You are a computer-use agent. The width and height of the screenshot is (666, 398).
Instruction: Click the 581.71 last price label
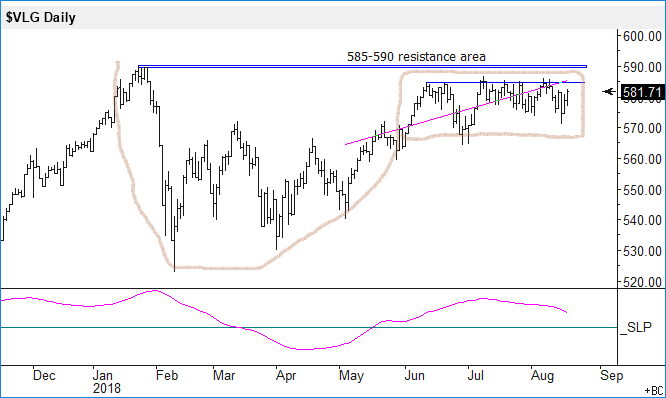click(642, 92)
